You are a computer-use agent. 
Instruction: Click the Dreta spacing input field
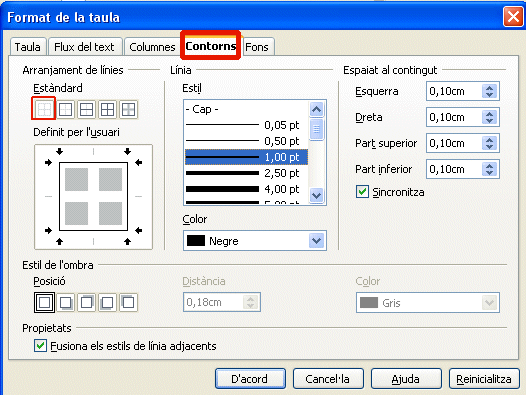pyautogui.click(x=455, y=117)
